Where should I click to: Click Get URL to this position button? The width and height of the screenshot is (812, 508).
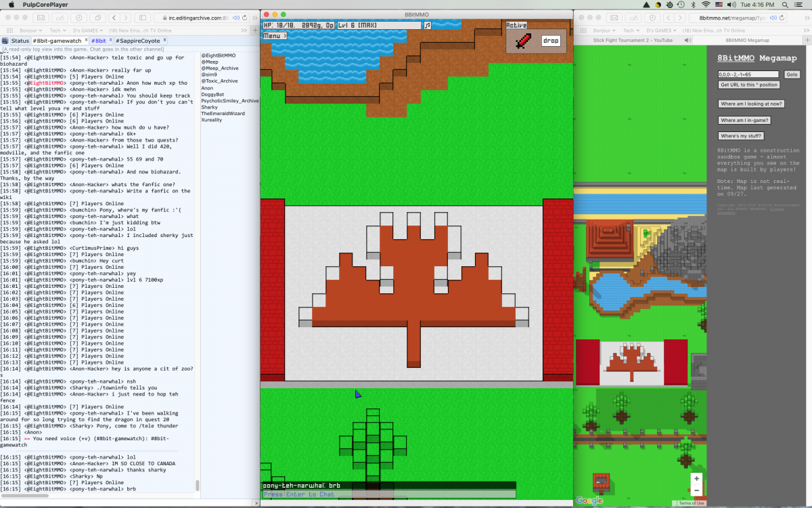tap(749, 85)
